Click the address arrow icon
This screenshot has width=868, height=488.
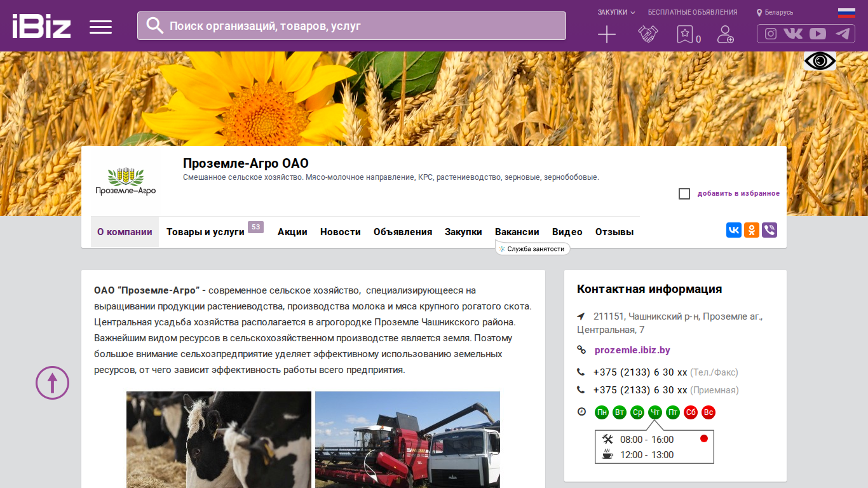tap(581, 316)
